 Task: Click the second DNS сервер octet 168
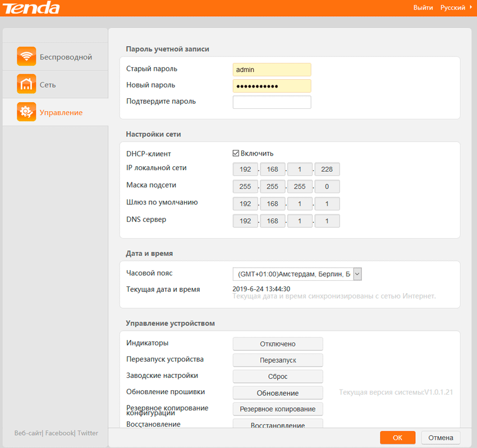[x=273, y=221]
